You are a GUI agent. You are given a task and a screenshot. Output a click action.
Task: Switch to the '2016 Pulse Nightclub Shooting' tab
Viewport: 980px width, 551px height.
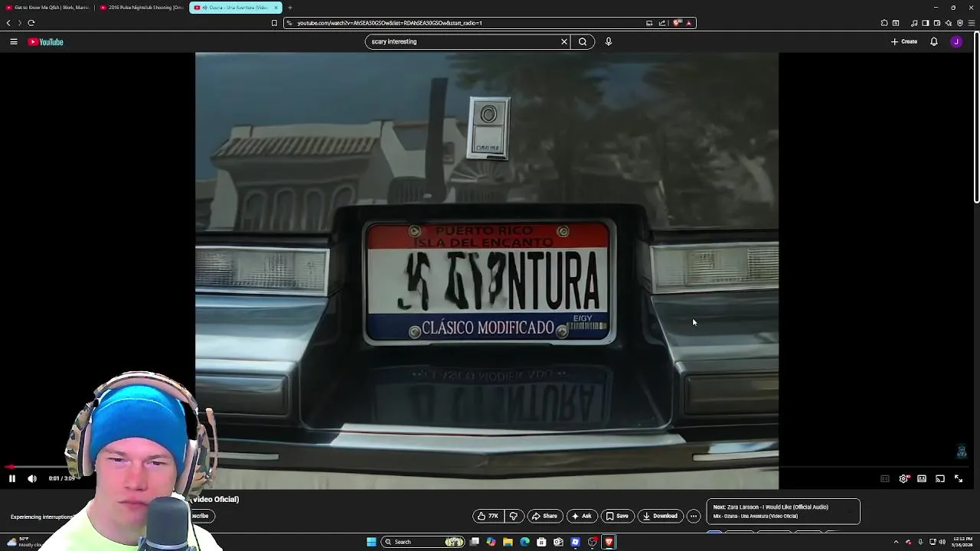[142, 8]
